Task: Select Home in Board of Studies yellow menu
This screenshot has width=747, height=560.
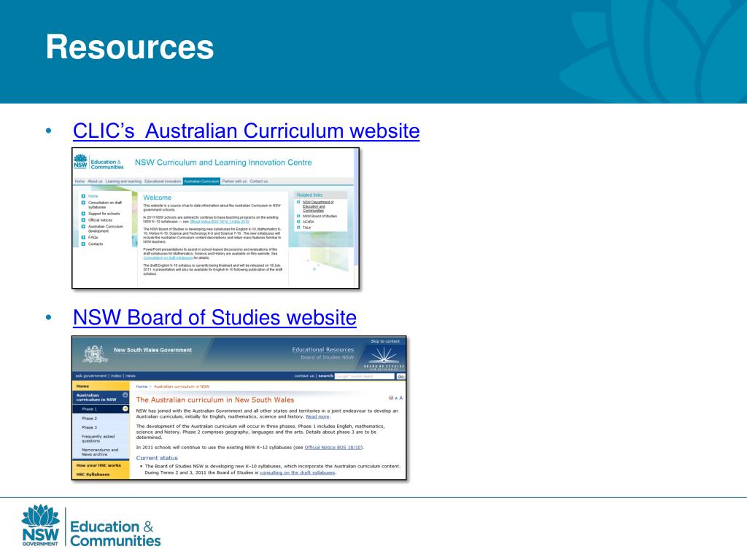Action: click(101, 386)
